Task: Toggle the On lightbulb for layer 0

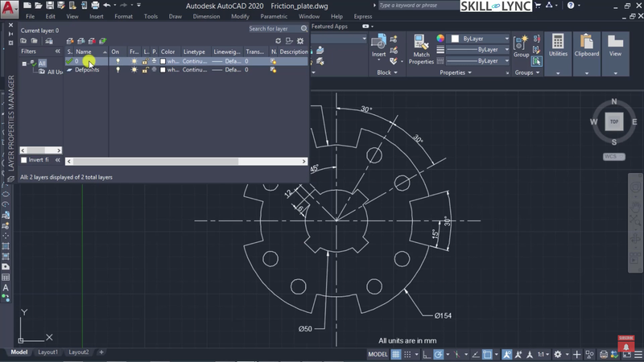Action: pos(117,61)
